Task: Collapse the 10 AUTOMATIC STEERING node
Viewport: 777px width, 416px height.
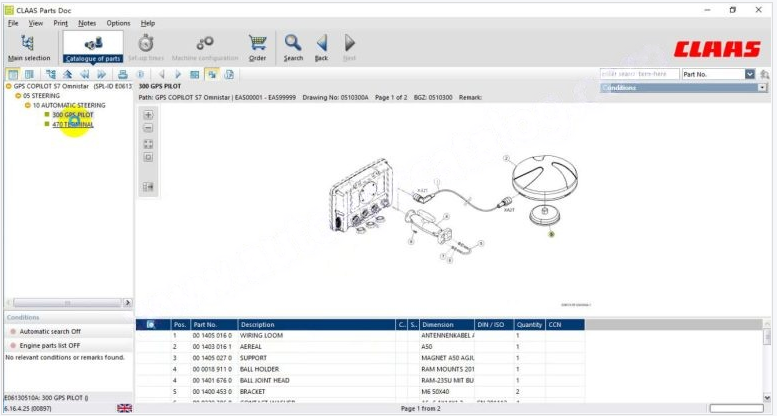Action: point(28,105)
